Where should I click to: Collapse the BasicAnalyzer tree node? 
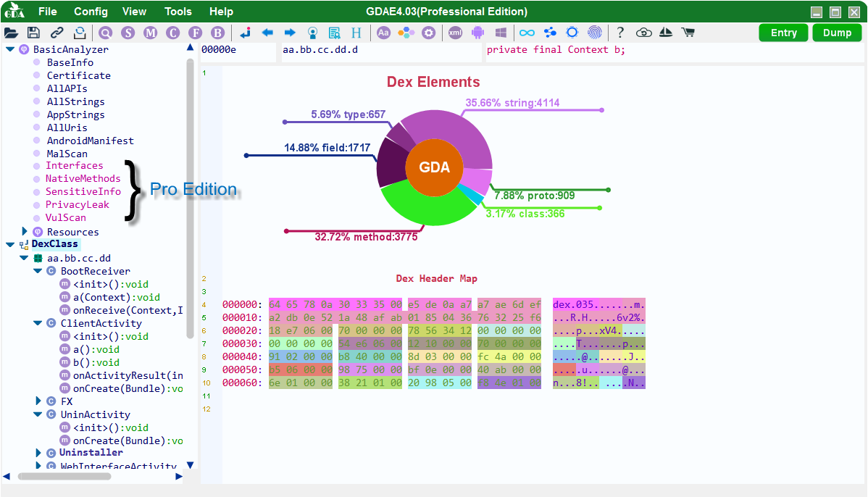click(10, 49)
